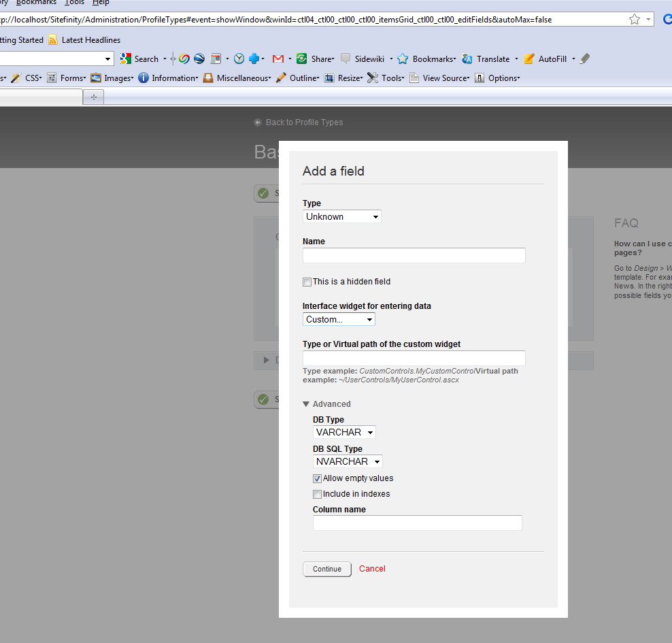Open the interface widget dropdown showing Custom
Screen dimensions: 672x643
(x=339, y=319)
